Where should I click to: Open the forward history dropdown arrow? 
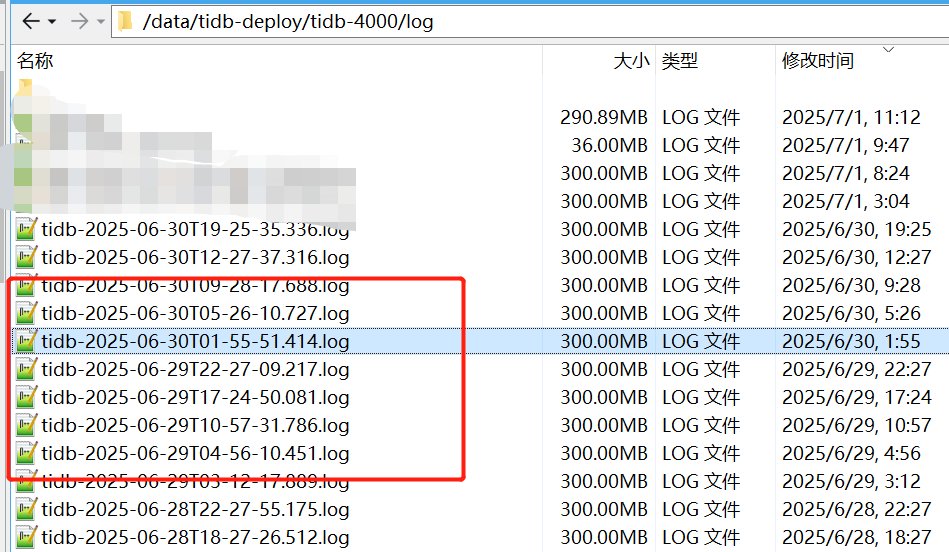click(x=100, y=22)
